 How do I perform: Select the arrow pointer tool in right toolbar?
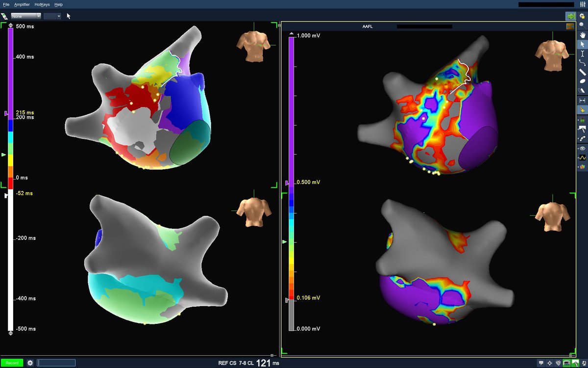(x=583, y=45)
